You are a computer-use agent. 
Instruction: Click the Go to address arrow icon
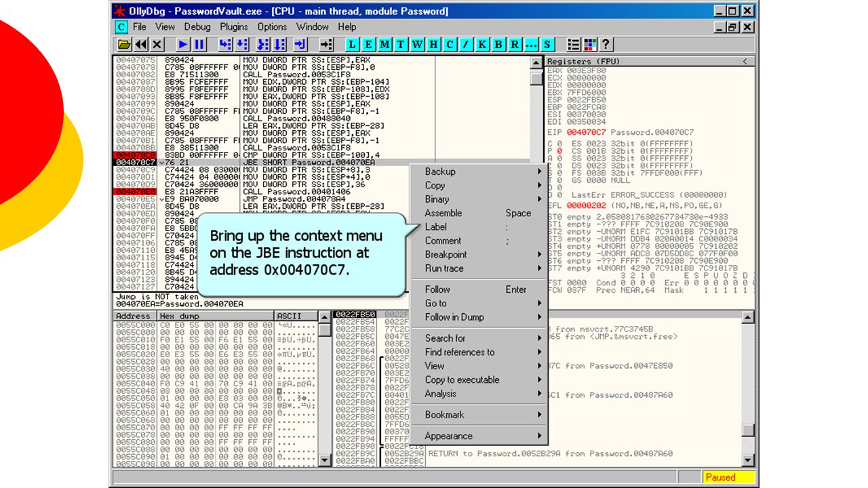(x=326, y=45)
